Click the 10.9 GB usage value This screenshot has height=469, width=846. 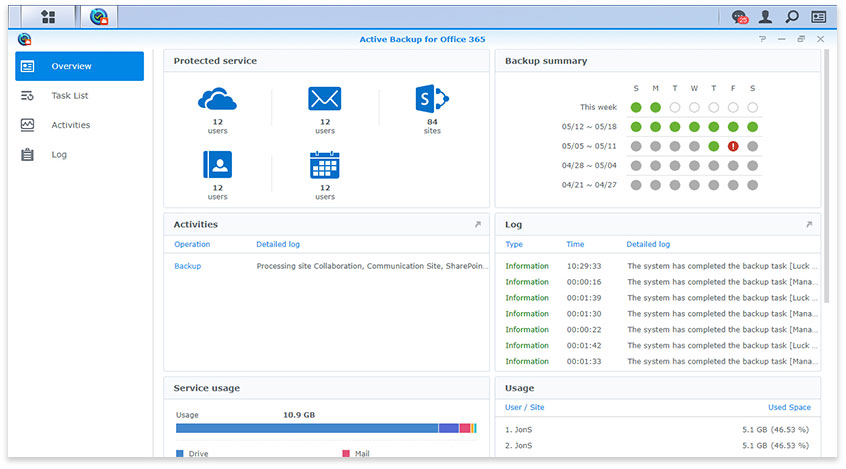point(299,415)
